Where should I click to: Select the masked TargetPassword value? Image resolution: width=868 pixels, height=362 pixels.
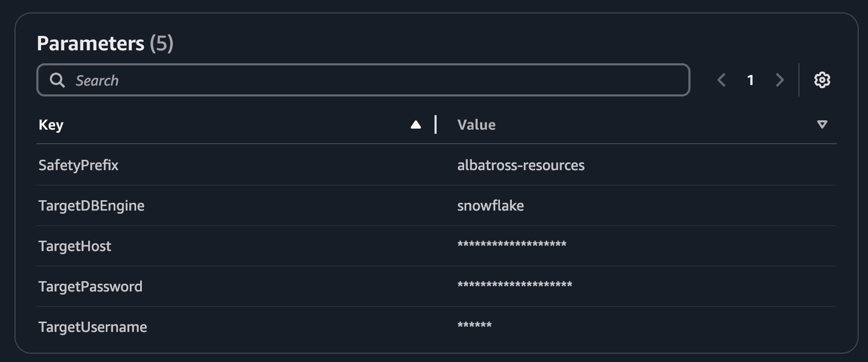pyautogui.click(x=514, y=284)
